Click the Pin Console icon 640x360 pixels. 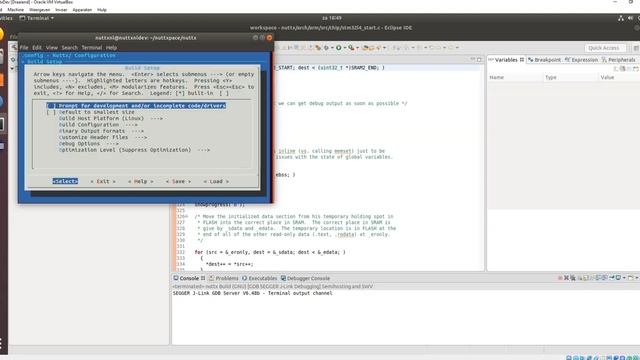coord(612,278)
